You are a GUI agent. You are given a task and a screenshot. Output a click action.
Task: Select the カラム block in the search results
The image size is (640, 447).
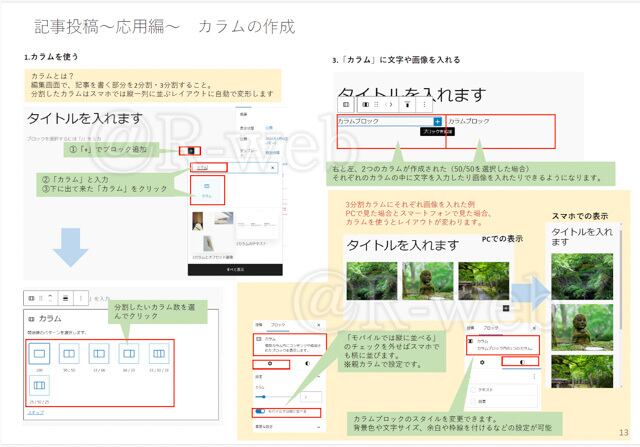(x=207, y=190)
